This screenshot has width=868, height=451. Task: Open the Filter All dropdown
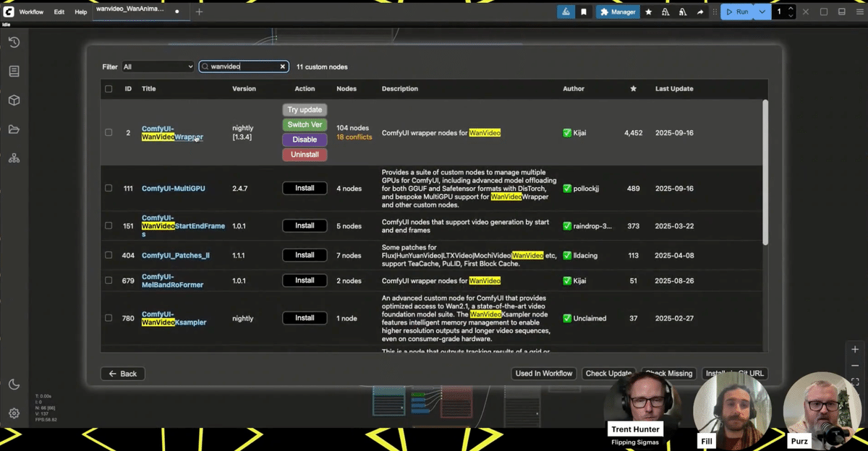[x=158, y=66]
